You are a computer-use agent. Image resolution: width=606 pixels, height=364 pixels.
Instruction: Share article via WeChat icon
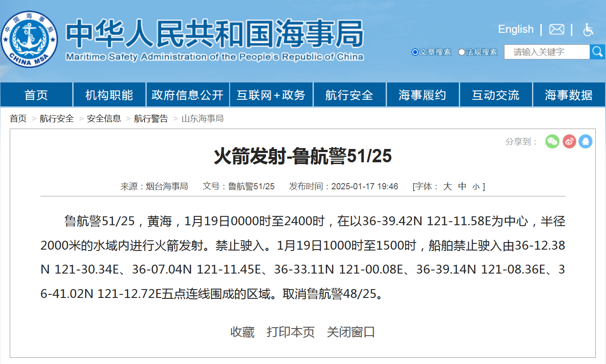[x=552, y=141]
